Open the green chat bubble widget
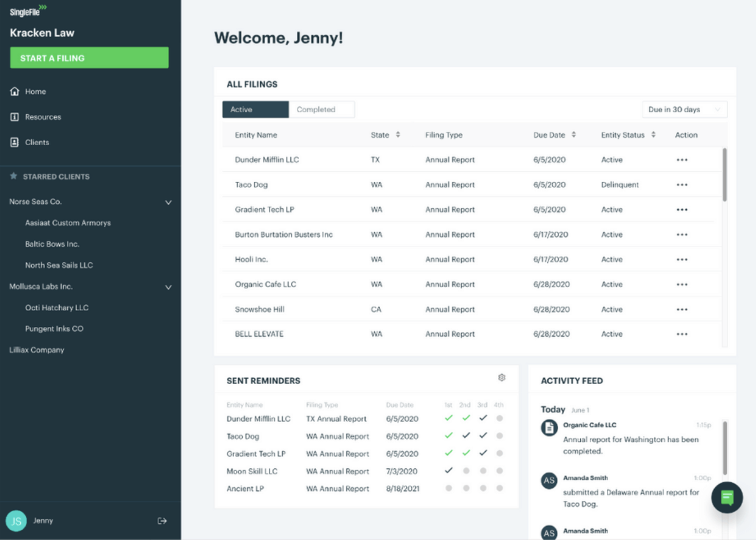756x540 pixels. (727, 497)
